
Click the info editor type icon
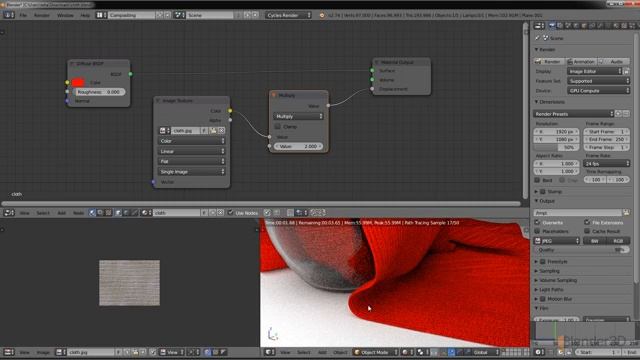[x=9, y=15]
